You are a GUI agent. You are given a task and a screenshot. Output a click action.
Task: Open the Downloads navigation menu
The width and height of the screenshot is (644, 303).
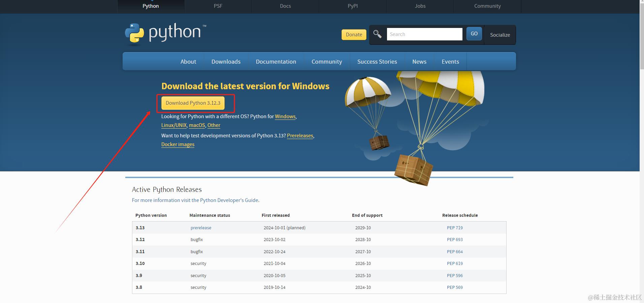point(226,62)
